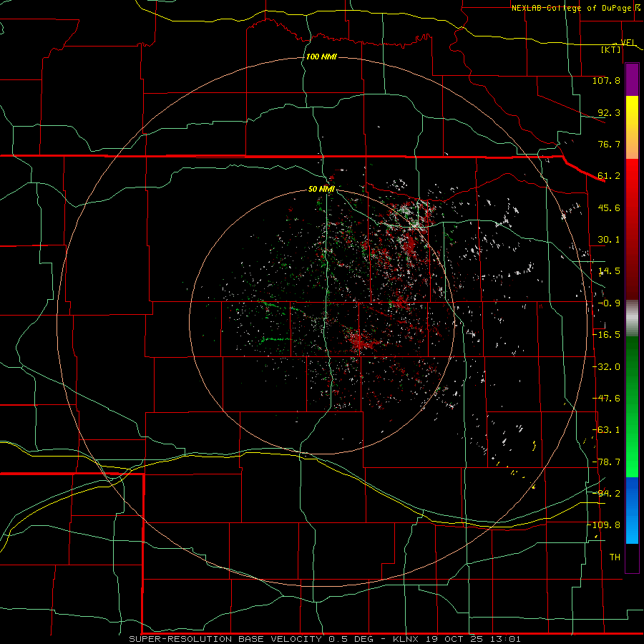Pick the dark blue segment of the velocity bar
Image resolution: width=644 pixels, height=644 pixels.
coord(632,492)
